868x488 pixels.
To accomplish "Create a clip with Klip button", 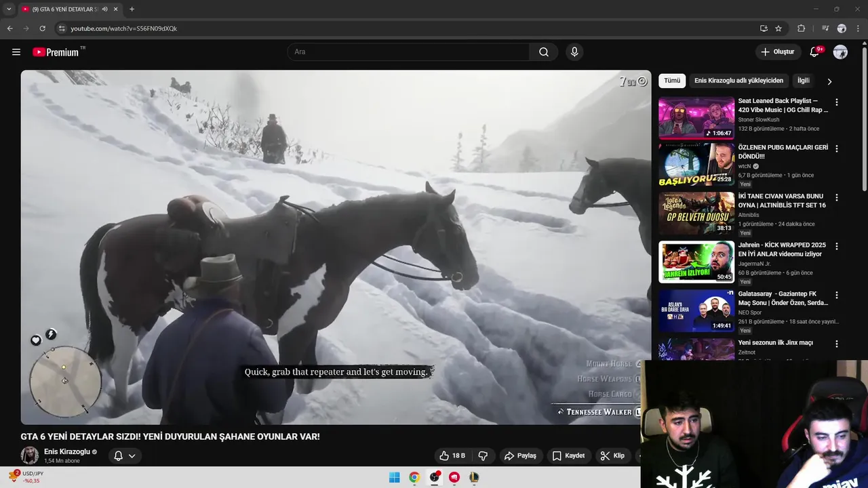I will click(612, 456).
